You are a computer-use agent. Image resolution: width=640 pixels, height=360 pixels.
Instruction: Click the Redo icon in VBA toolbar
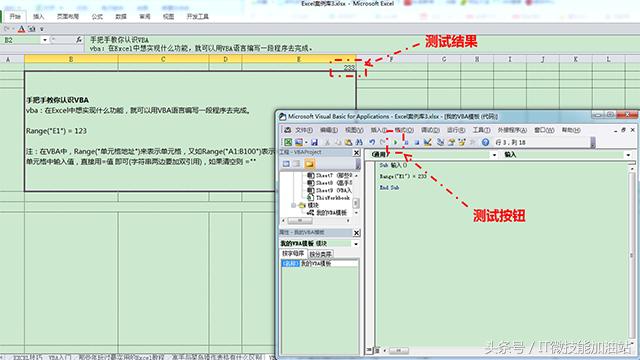point(382,142)
